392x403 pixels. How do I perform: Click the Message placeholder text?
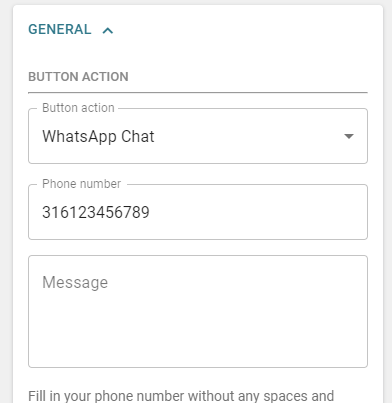tap(75, 283)
